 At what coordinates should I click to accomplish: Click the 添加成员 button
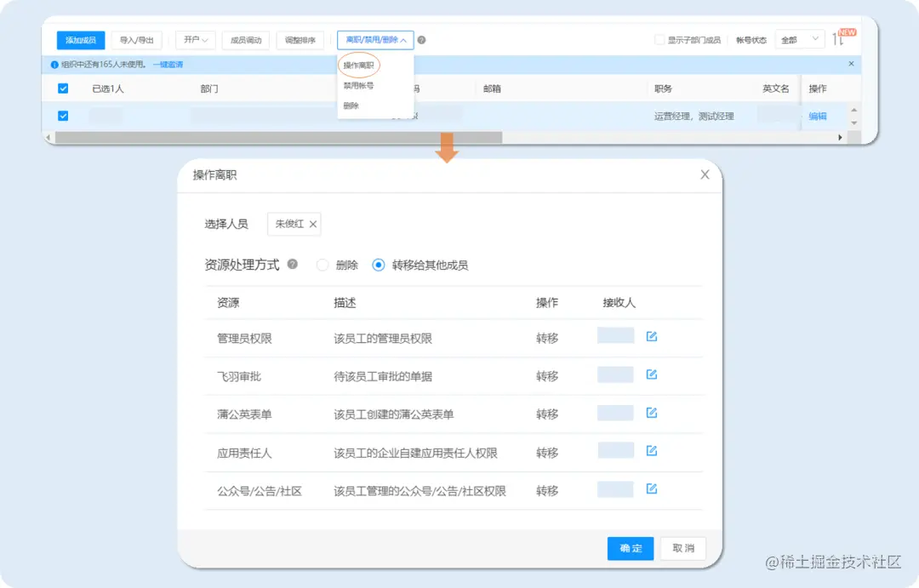pos(80,40)
